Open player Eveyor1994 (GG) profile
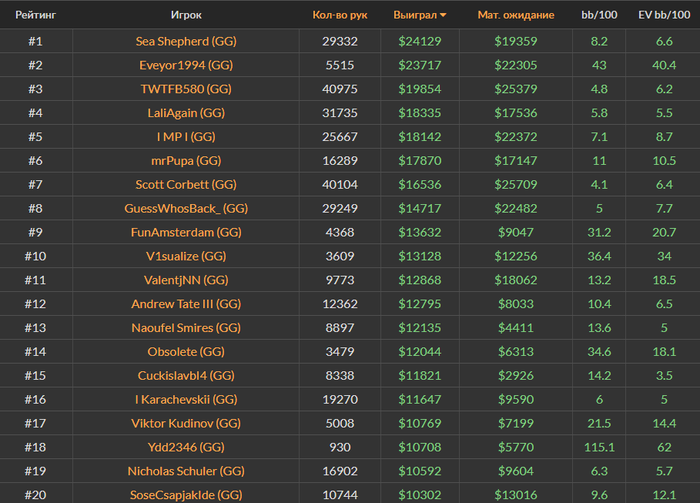 [x=185, y=65]
